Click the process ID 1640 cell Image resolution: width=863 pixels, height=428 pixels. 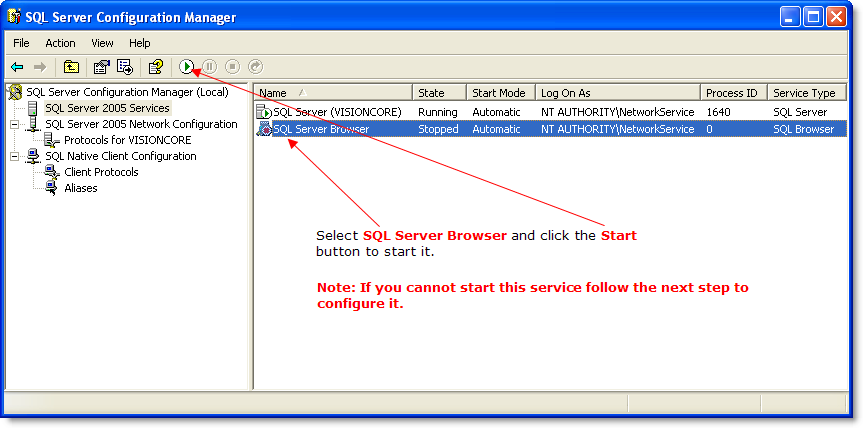pyautogui.click(x=719, y=112)
